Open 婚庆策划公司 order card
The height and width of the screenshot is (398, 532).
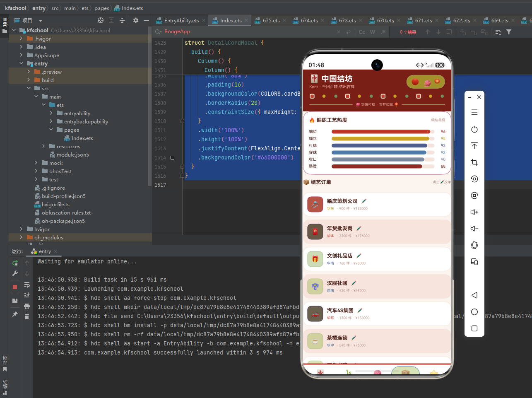(x=377, y=204)
